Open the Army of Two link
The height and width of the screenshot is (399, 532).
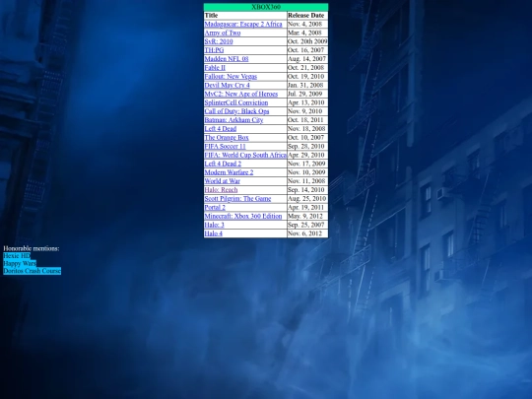(223, 33)
